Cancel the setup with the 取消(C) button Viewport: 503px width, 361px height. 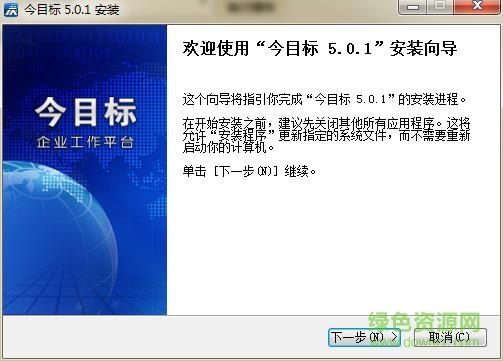(450, 337)
